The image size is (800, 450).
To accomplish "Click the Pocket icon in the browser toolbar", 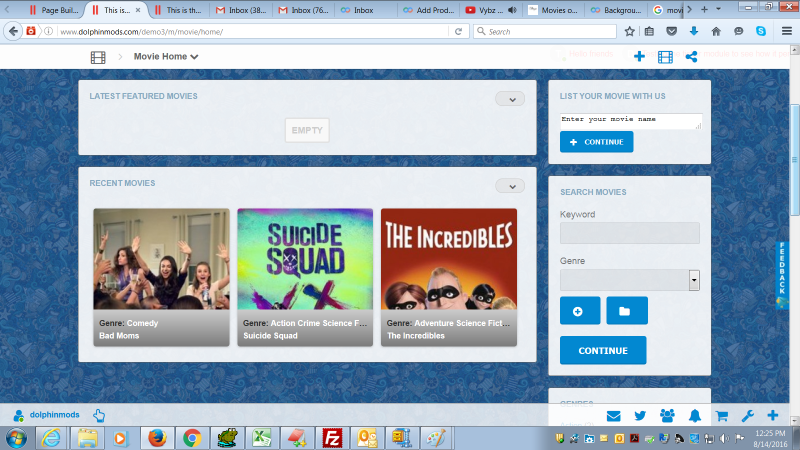I will [x=671, y=32].
